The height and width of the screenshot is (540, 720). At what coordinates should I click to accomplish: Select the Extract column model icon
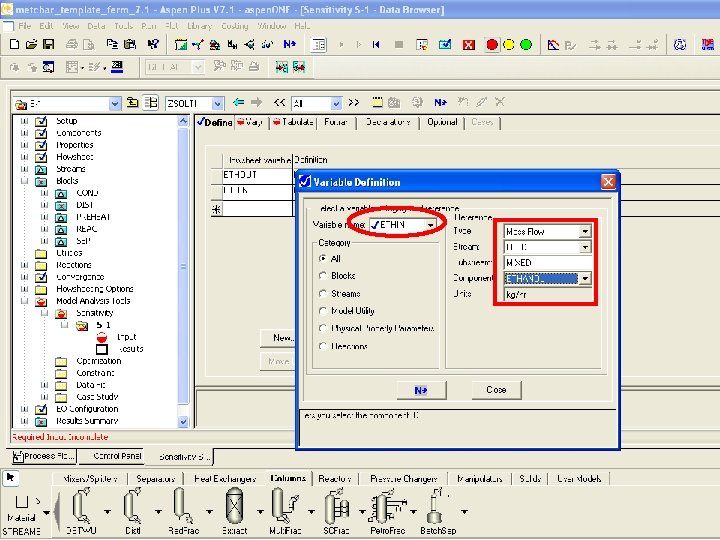[x=235, y=511]
